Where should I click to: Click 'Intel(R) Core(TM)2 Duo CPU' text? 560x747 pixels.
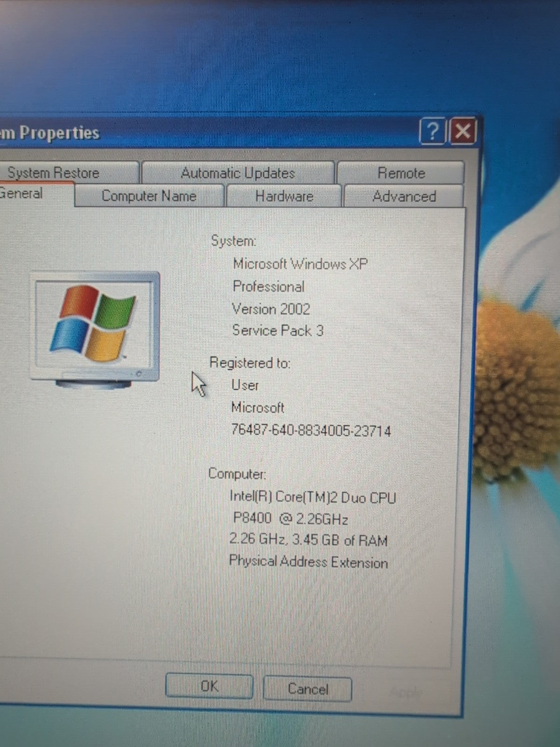click(x=313, y=497)
